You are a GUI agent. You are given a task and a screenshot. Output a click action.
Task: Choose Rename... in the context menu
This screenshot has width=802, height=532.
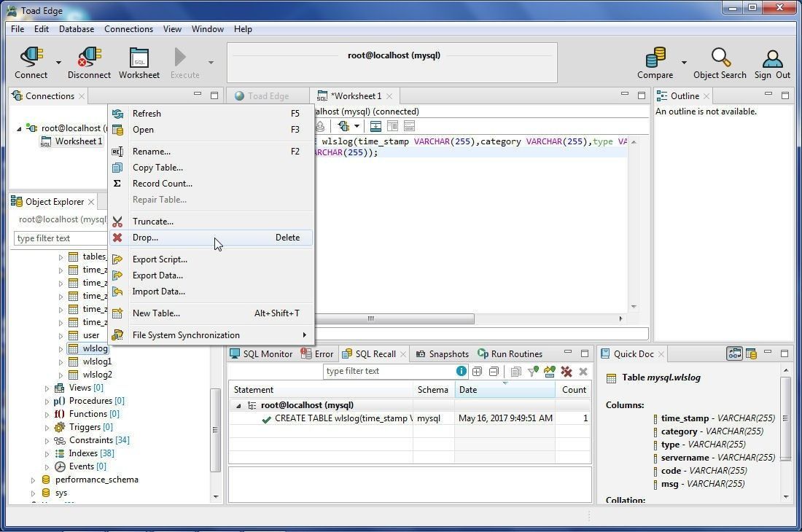pos(211,152)
